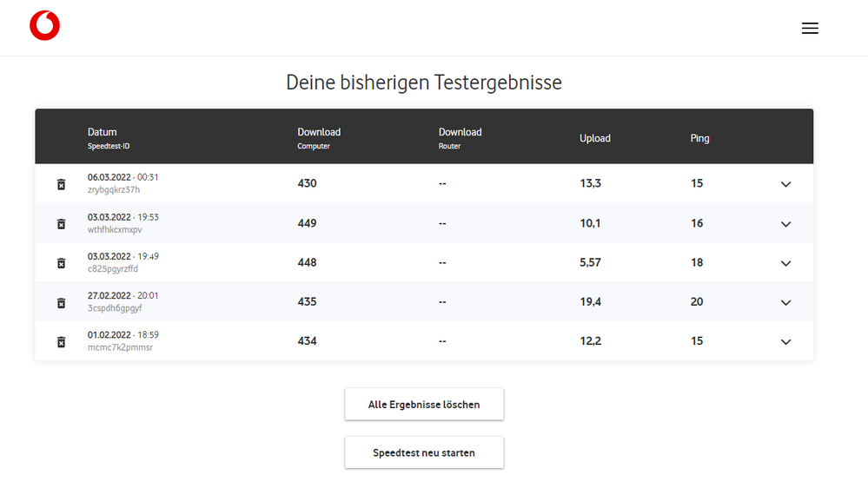Screen dimensions: 868x488
Task: Click the Datum column header
Action: (103, 133)
